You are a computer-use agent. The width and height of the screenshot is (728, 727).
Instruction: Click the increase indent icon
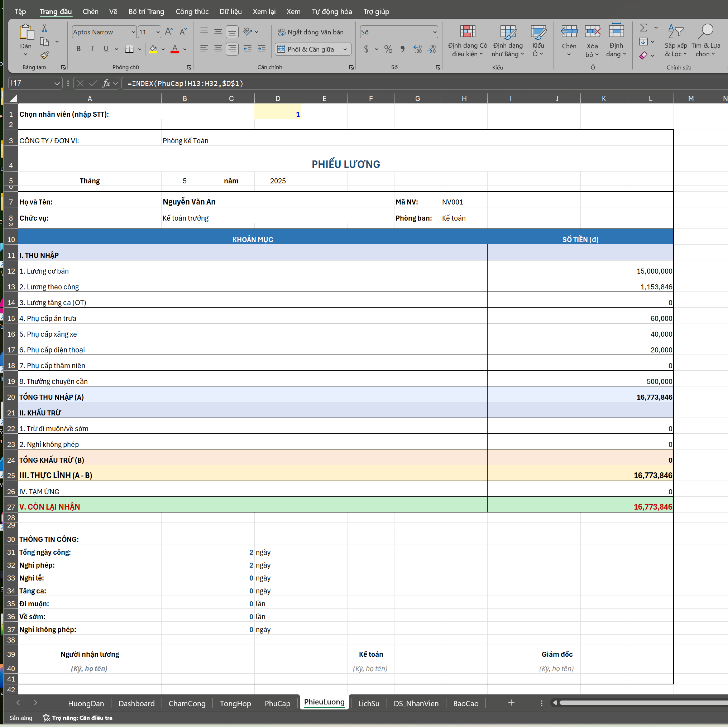261,49
